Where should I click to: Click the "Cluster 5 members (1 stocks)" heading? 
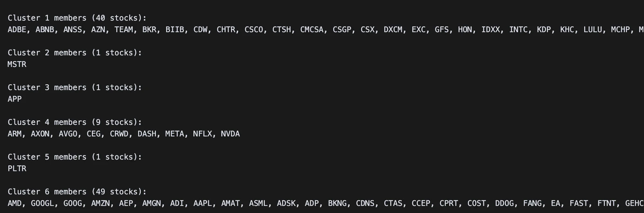[75, 157]
